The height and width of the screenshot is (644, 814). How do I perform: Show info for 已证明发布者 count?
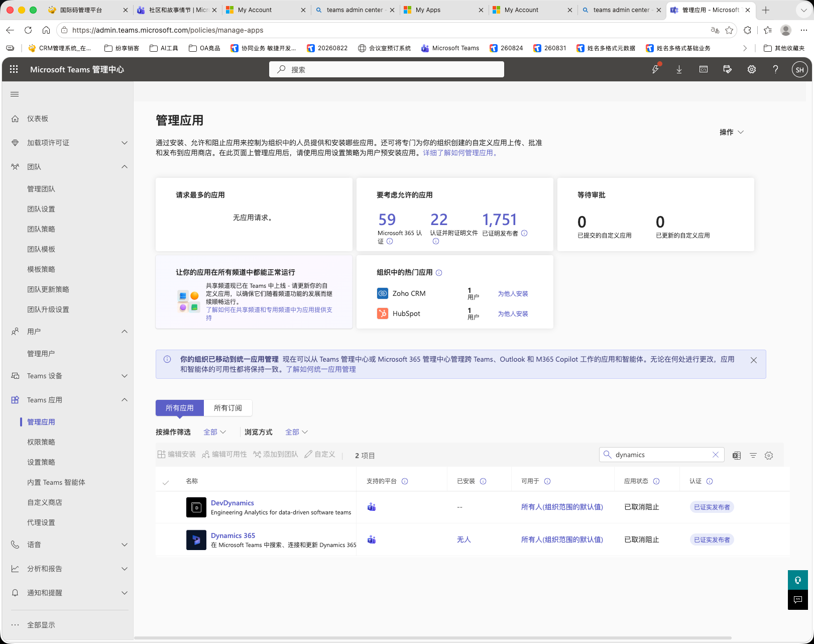(x=524, y=233)
